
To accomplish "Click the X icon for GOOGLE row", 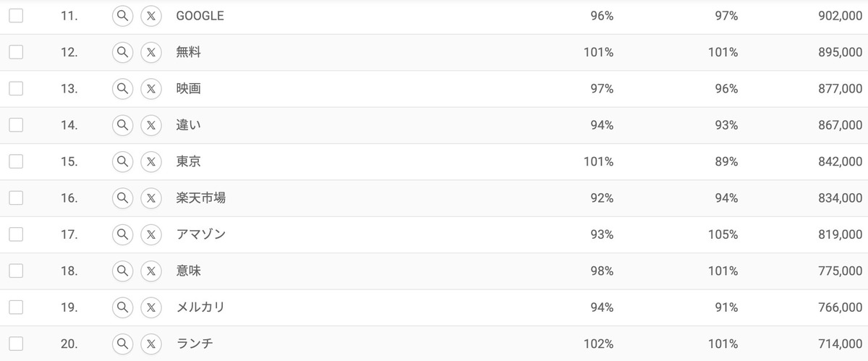I will tap(150, 16).
